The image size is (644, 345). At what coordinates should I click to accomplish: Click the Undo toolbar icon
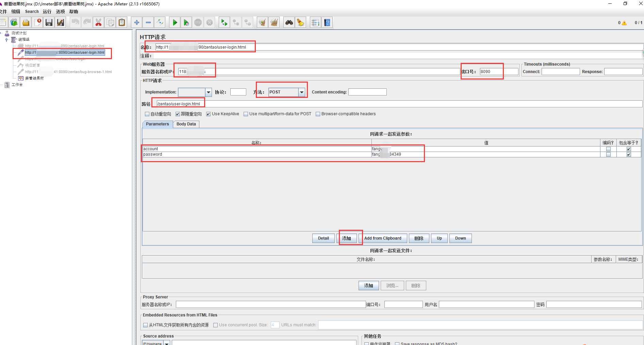pos(75,23)
